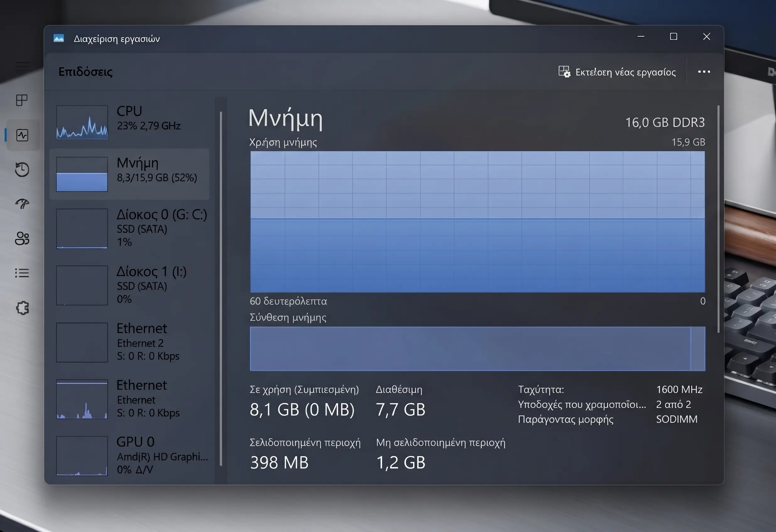Open the Details list icon
776x532 pixels.
pyautogui.click(x=22, y=273)
